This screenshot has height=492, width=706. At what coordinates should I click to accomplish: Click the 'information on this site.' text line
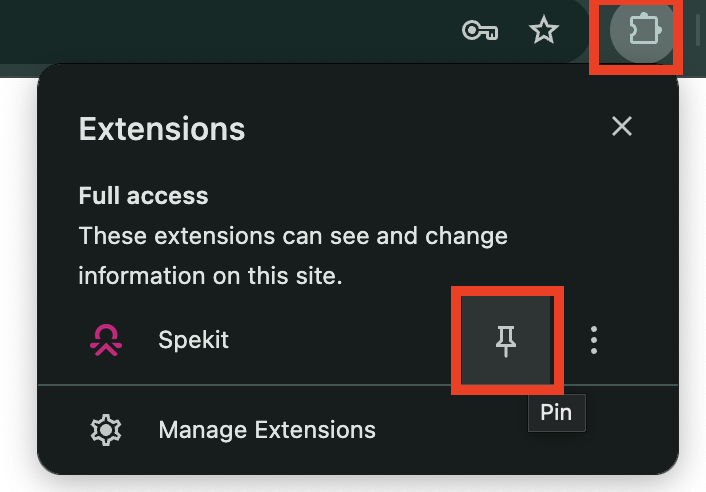click(x=210, y=275)
